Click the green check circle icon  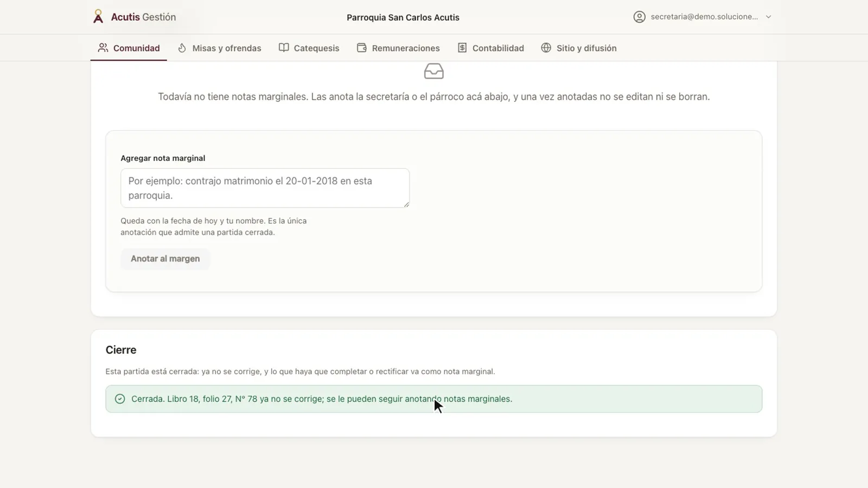[x=120, y=399]
